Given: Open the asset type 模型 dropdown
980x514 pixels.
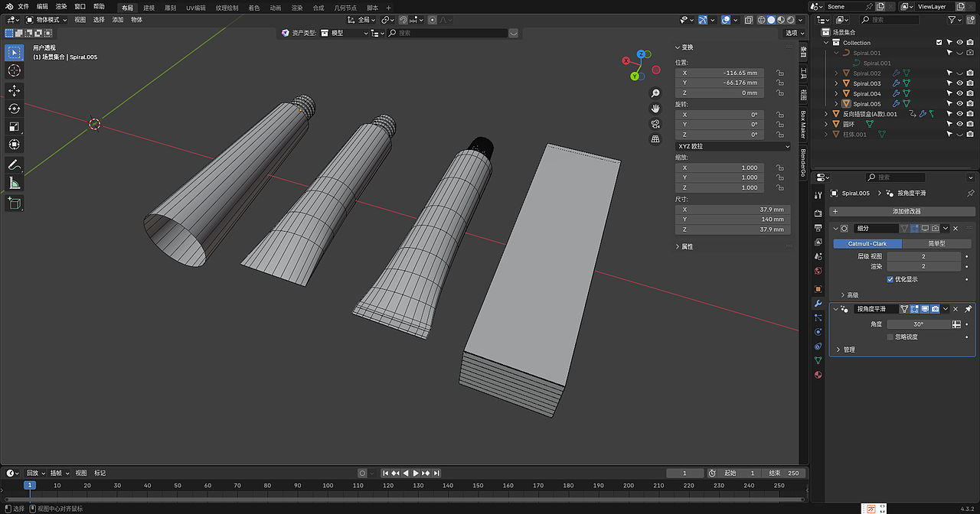Looking at the screenshot, I should pyautogui.click(x=343, y=33).
